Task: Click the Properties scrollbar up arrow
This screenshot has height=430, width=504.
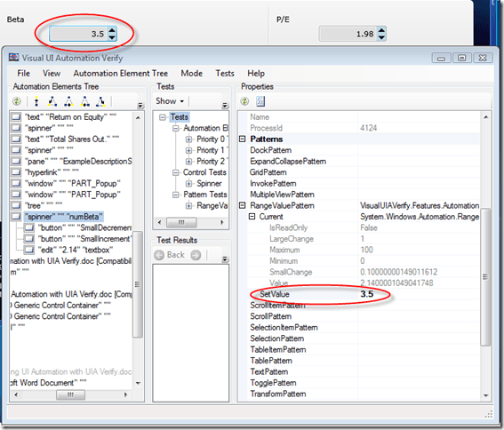Action: pos(485,117)
